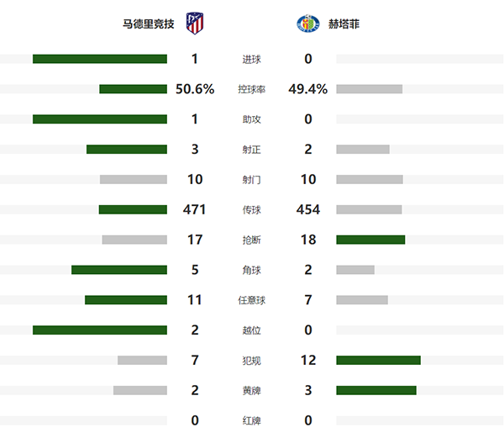Click the Atlético Madrid club crest
The width and height of the screenshot is (504, 438).
tap(195, 24)
